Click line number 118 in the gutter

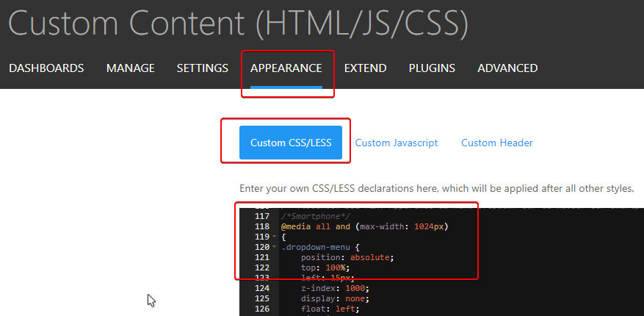pos(262,226)
